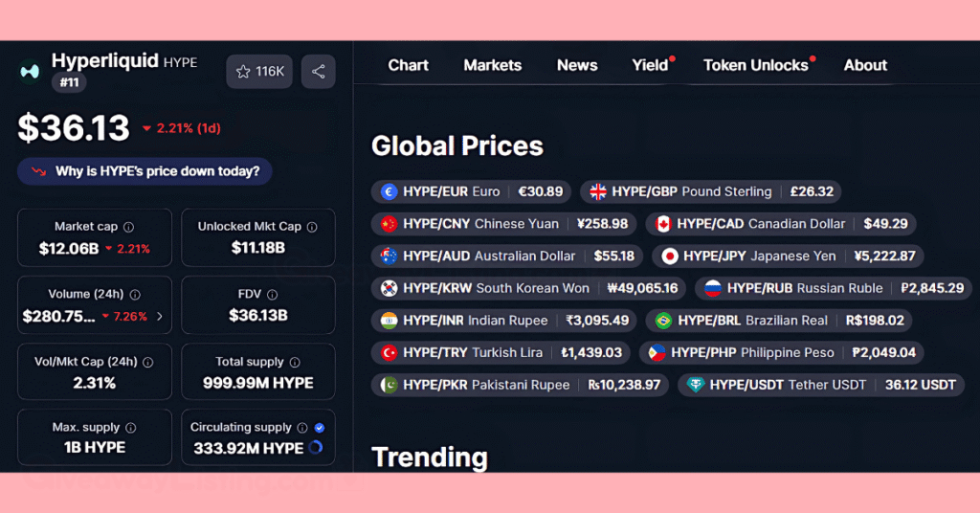Open the Unlocked Mkt Cap info icon
Image resolution: width=980 pixels, height=513 pixels.
[312, 227]
